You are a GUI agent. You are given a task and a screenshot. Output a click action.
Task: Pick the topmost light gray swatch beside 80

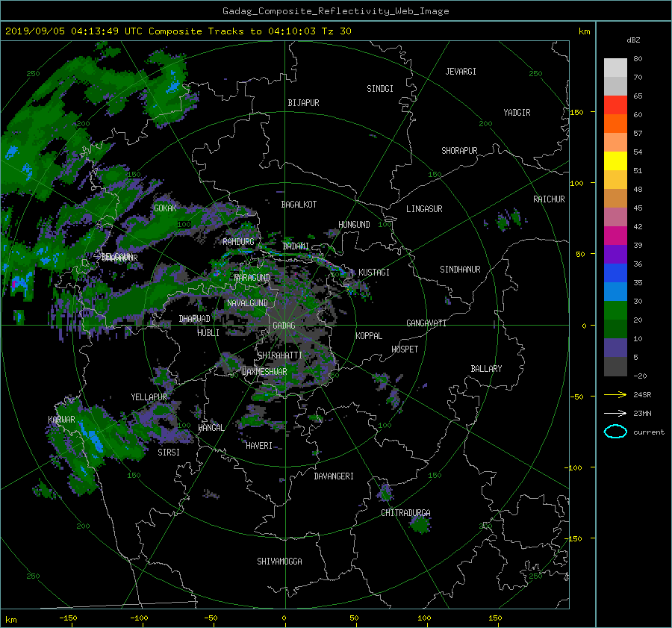click(615, 67)
